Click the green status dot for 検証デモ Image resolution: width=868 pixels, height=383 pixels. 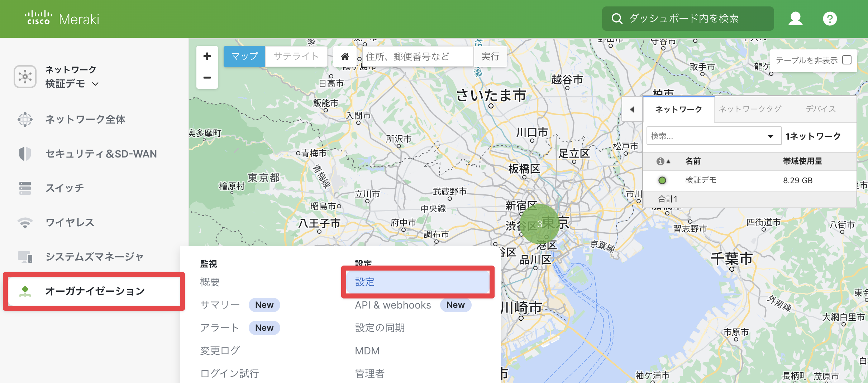(x=662, y=180)
